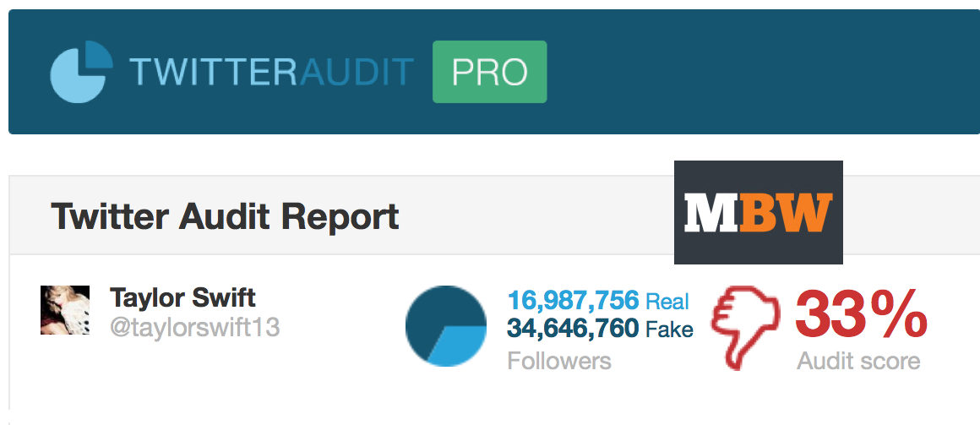The image size is (980, 425).
Task: Click the green PRO badge
Action: pos(489,72)
